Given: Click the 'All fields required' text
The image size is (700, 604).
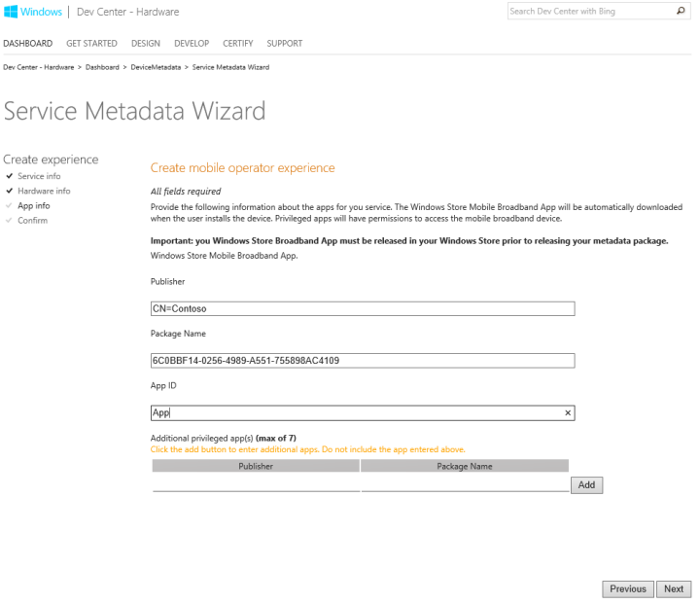Looking at the screenshot, I should [x=186, y=192].
